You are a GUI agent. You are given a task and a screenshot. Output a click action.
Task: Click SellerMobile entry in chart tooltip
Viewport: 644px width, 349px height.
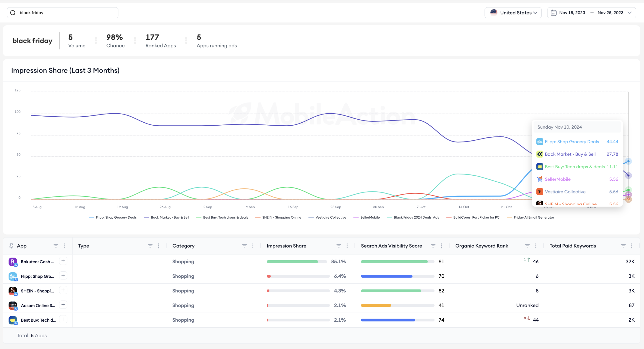tap(577, 179)
